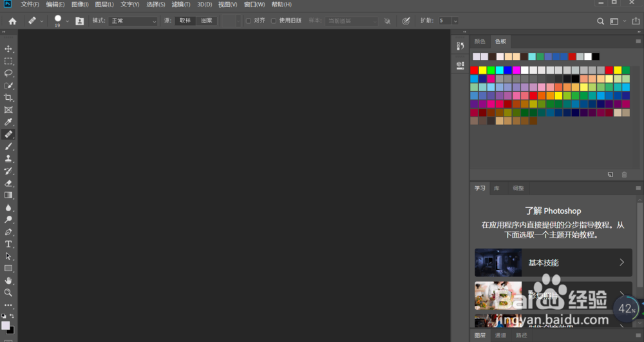Click the Home button in options bar
Image resolution: width=644 pixels, height=342 pixels.
coord(13,21)
